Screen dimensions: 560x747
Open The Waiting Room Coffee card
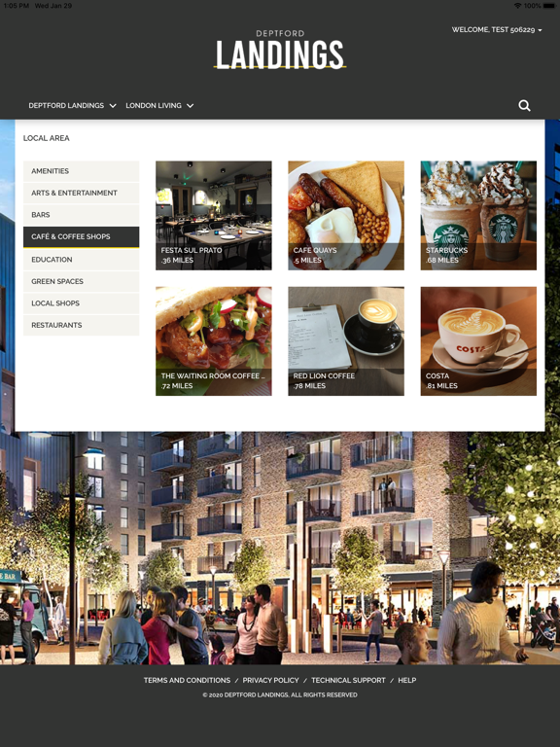[x=214, y=341]
